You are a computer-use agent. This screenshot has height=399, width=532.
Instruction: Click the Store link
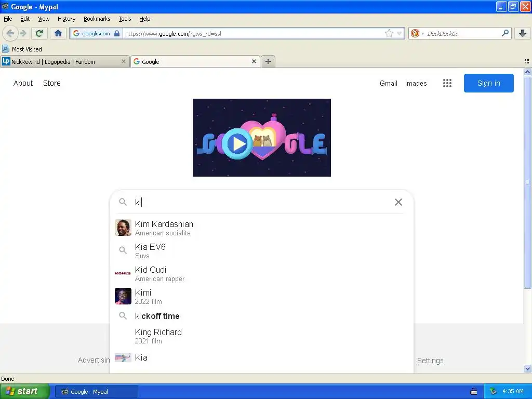click(51, 83)
